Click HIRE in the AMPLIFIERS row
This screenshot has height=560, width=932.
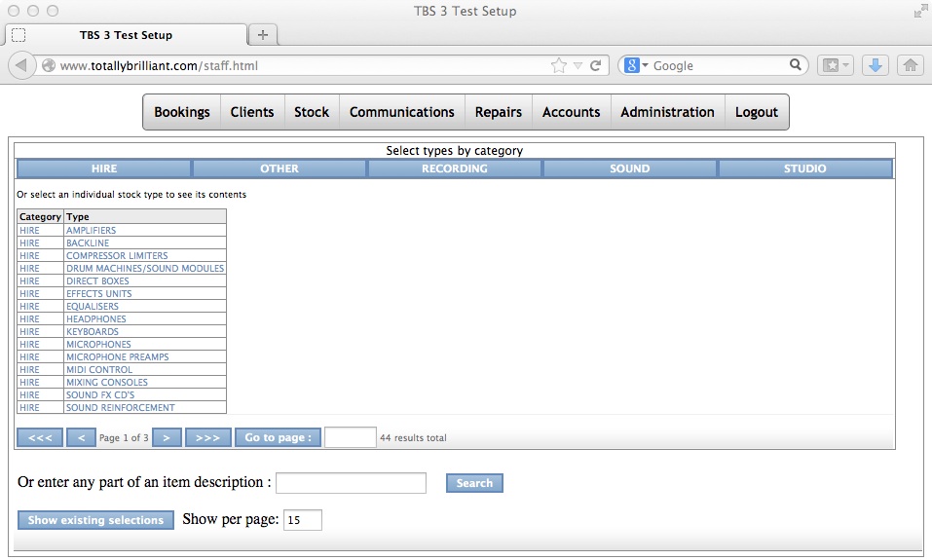29,230
